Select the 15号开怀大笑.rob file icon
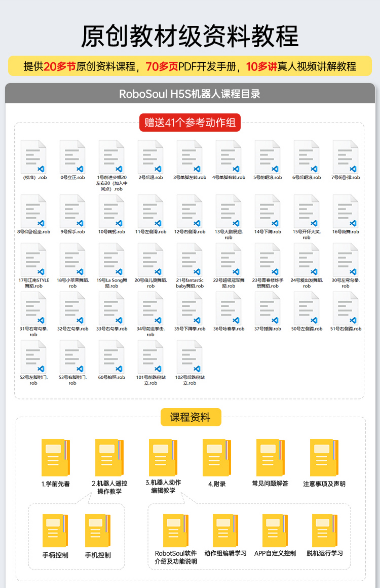The image size is (380, 588). (x=306, y=211)
